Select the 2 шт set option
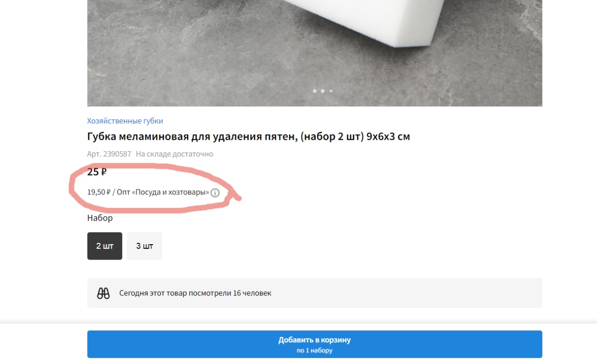Screen dimensions: 597x364 pos(104,246)
